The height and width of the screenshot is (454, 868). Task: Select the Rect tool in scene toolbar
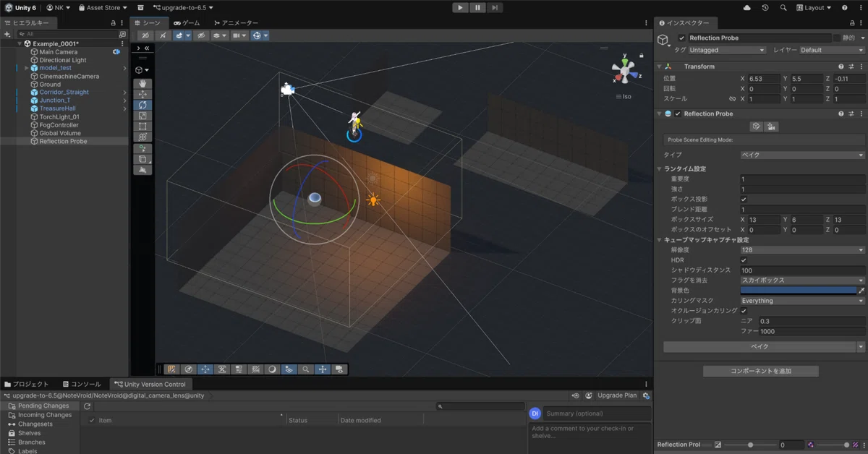[x=142, y=127]
